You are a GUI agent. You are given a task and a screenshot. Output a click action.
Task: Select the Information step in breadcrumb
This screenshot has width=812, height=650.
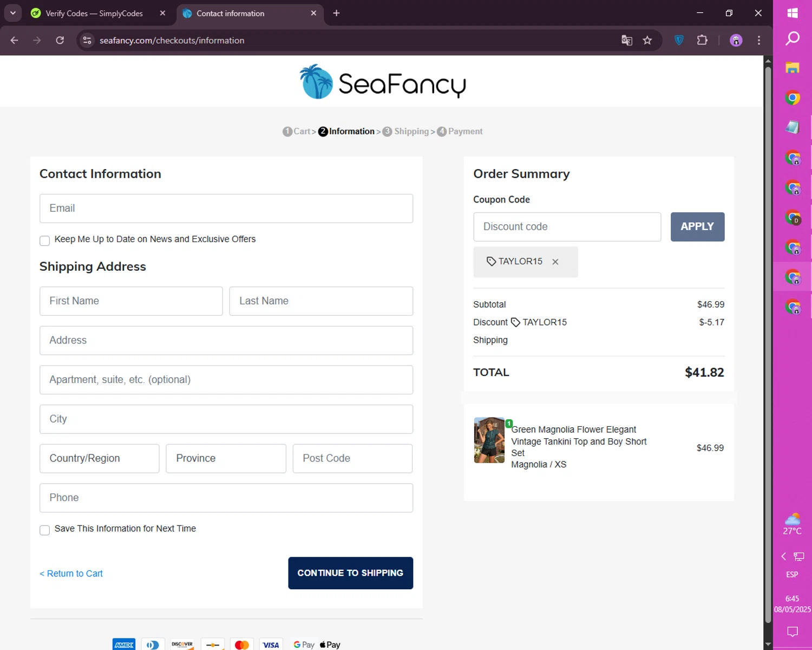[346, 131]
